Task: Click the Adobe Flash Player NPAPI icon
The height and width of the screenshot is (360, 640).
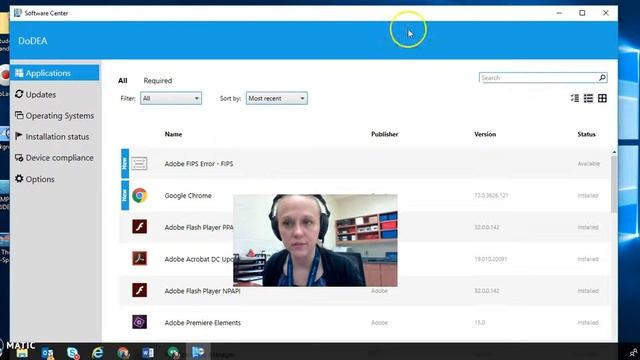Action: 139,290
